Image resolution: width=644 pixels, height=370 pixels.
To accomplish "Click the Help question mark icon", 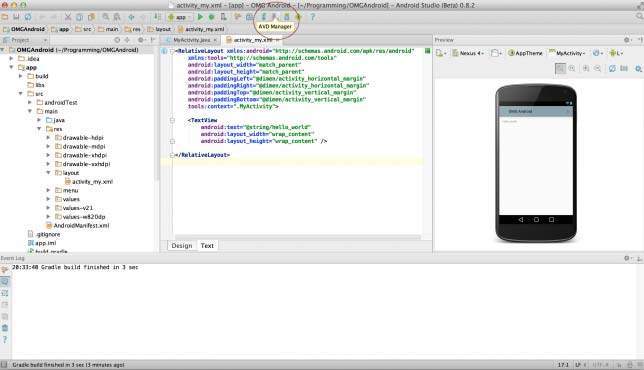I will 313,17.
